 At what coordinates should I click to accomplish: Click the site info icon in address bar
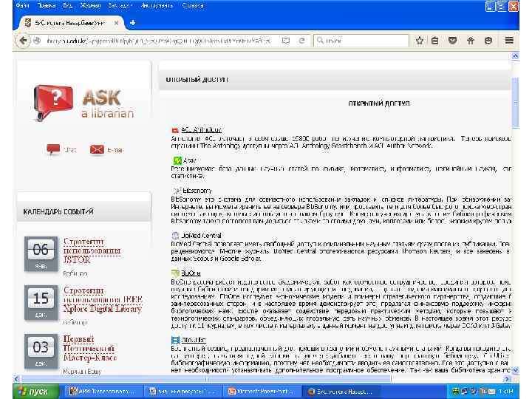(x=38, y=41)
